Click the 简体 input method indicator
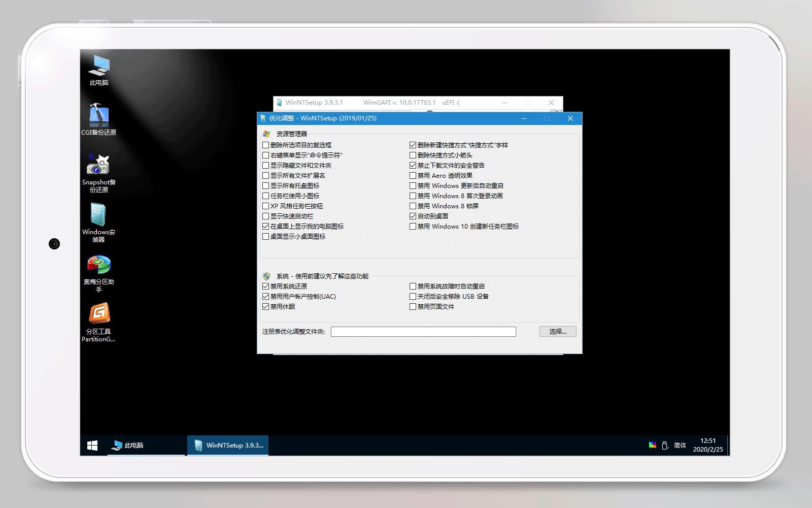Image resolution: width=812 pixels, height=508 pixels. click(x=679, y=445)
